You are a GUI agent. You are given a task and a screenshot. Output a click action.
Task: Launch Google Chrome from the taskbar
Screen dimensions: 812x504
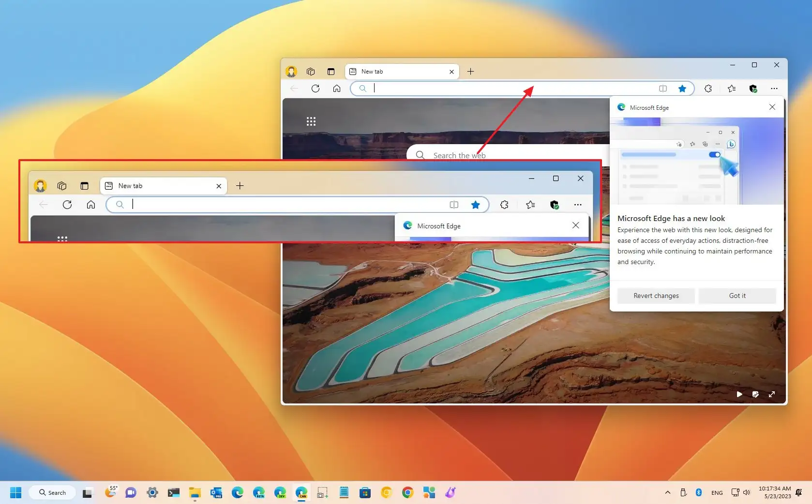(407, 492)
